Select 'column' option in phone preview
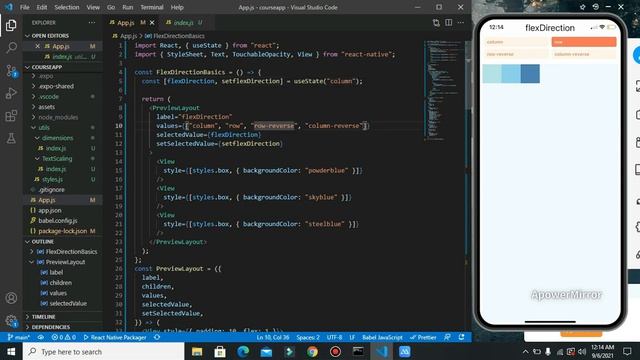Screen dimensions: 640x360 click(516, 42)
